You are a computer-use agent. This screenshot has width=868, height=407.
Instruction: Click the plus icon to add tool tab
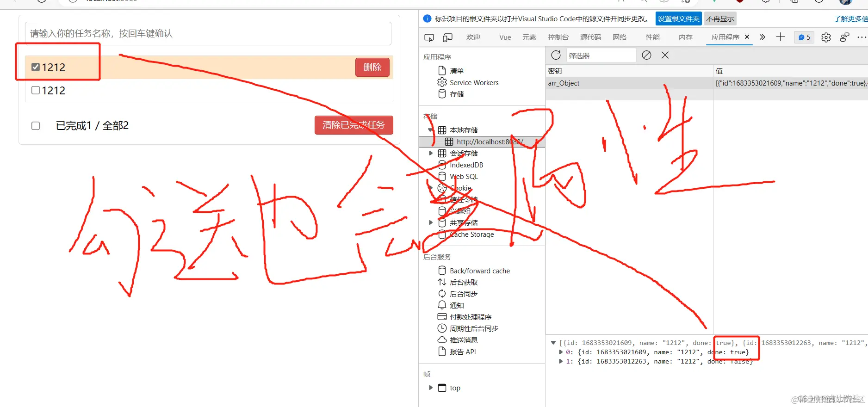pos(781,37)
